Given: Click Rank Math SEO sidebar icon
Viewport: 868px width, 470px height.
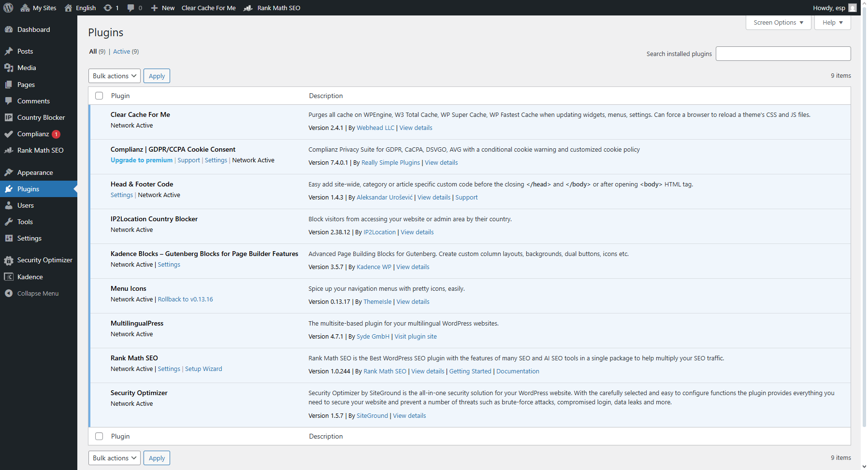Looking at the screenshot, I should tap(9, 150).
